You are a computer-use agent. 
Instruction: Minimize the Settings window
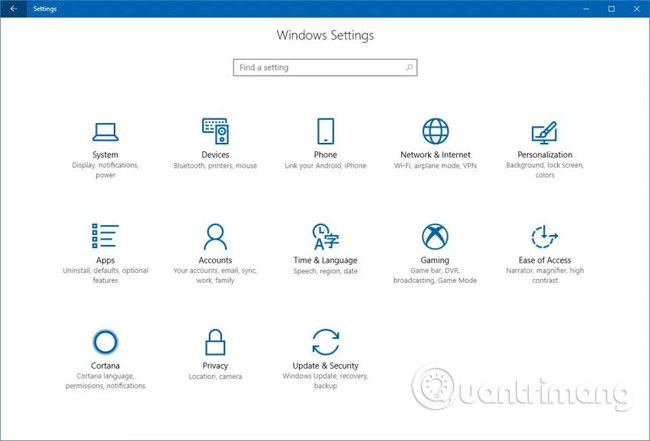pyautogui.click(x=586, y=9)
